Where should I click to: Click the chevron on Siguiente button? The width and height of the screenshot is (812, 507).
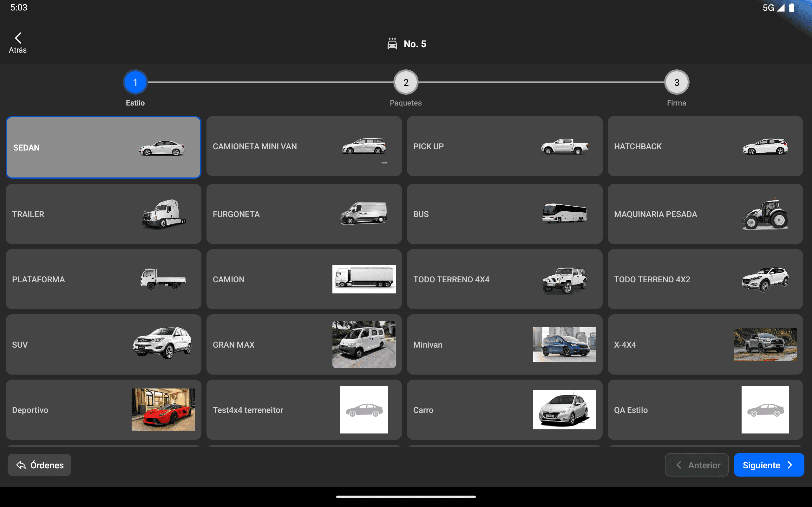click(x=789, y=465)
